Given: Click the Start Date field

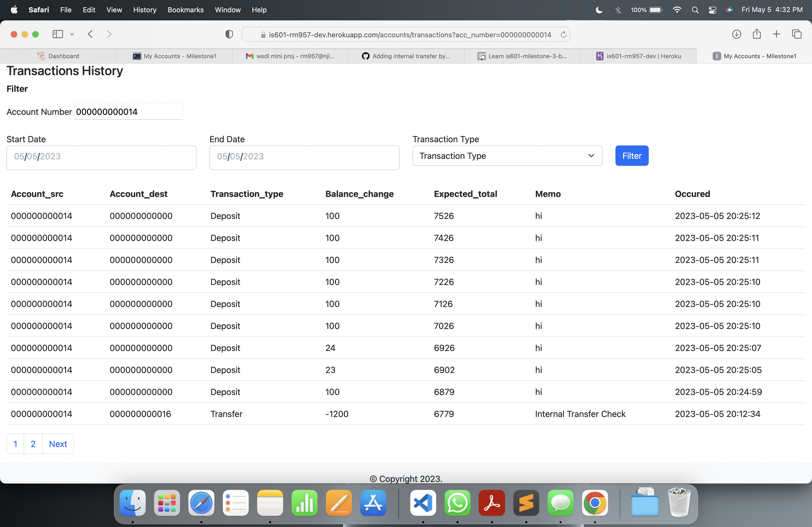Looking at the screenshot, I should coord(101,158).
